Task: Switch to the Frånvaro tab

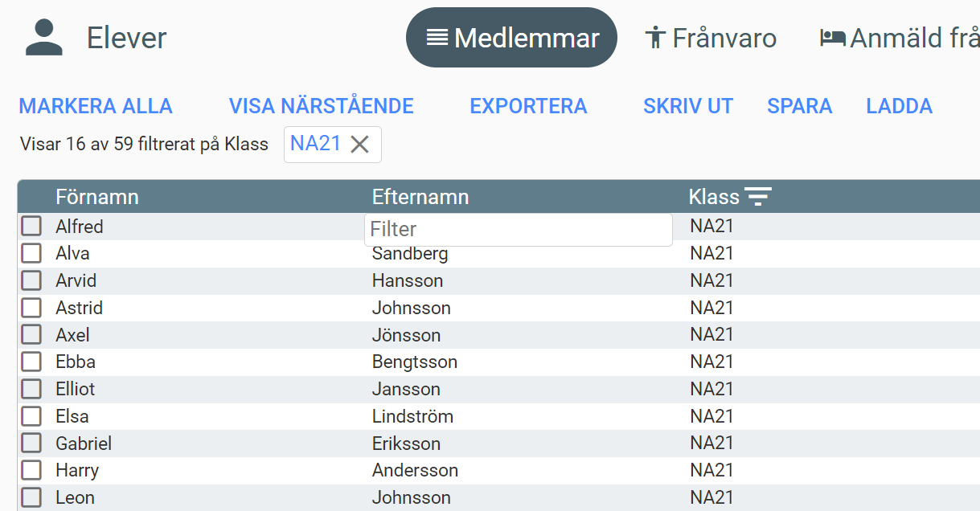Action: coord(711,38)
